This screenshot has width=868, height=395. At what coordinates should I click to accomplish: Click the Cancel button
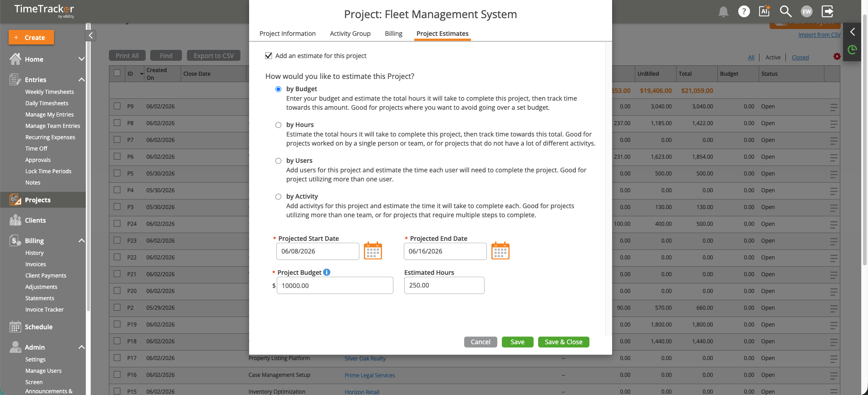(x=481, y=342)
